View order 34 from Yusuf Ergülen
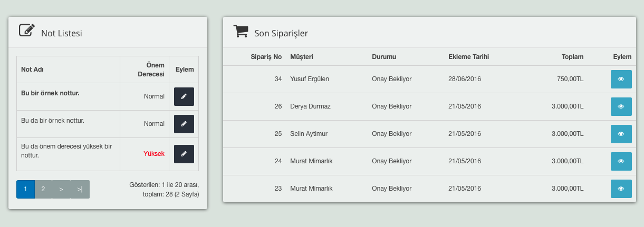 (621, 79)
